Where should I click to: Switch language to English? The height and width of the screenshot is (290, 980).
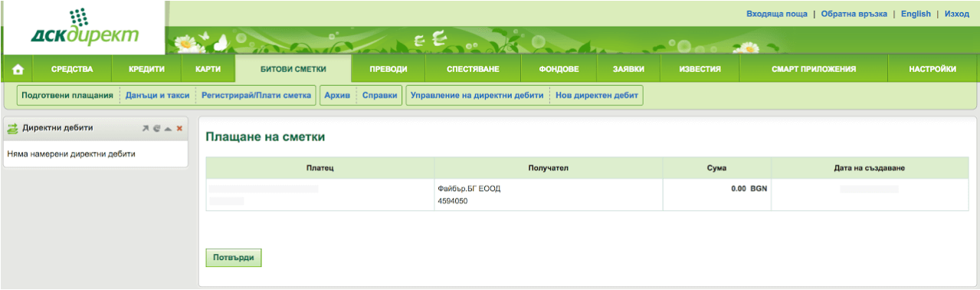pos(916,14)
